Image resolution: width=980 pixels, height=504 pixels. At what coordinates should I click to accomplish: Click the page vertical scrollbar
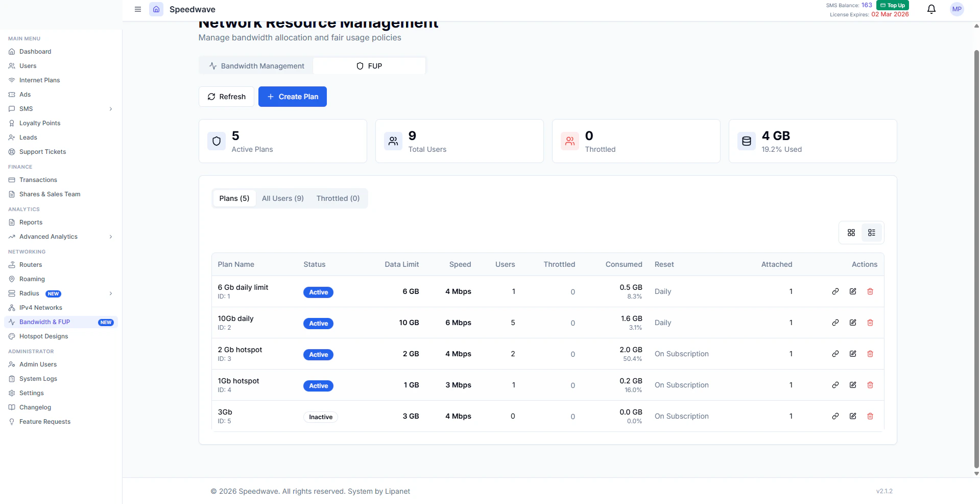coord(976,258)
